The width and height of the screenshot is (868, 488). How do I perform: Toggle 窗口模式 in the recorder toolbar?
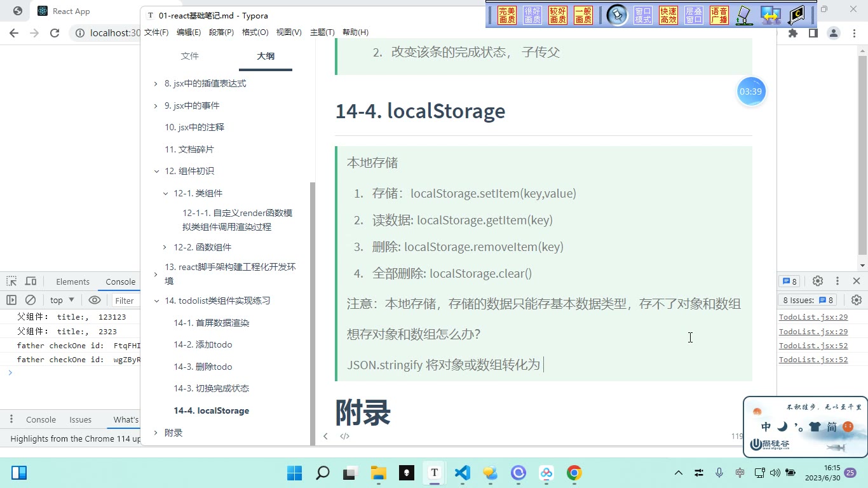point(643,15)
